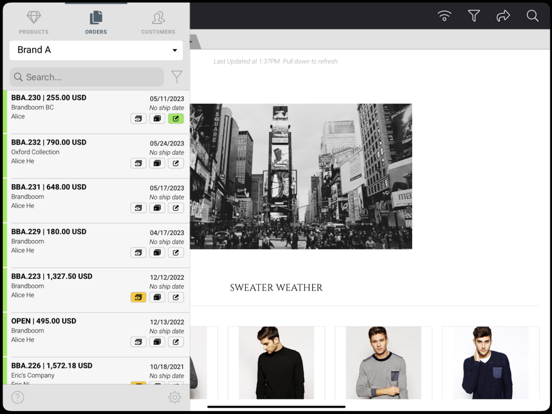The width and height of the screenshot is (552, 414).
Task: Click customer name Eric's Company
Action: point(33,375)
